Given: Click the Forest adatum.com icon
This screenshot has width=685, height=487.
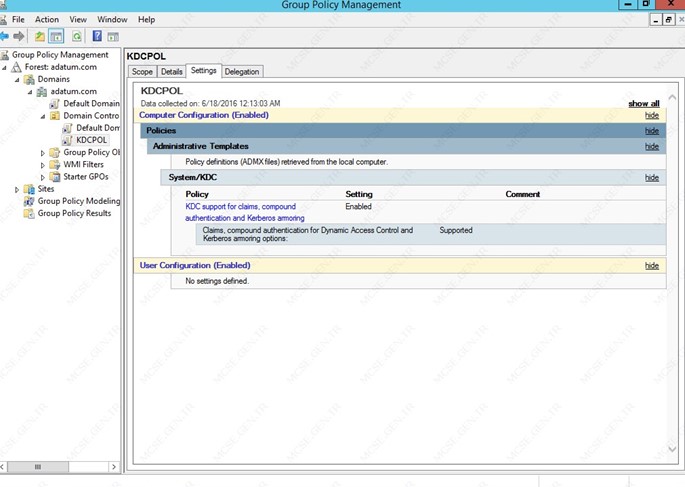Looking at the screenshot, I should (x=16, y=67).
